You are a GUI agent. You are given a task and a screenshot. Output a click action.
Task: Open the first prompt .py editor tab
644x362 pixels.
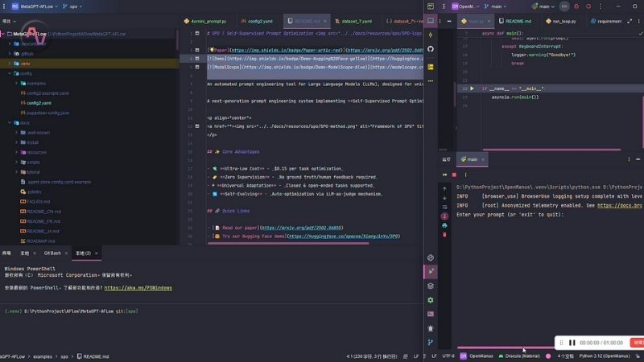(x=205, y=21)
